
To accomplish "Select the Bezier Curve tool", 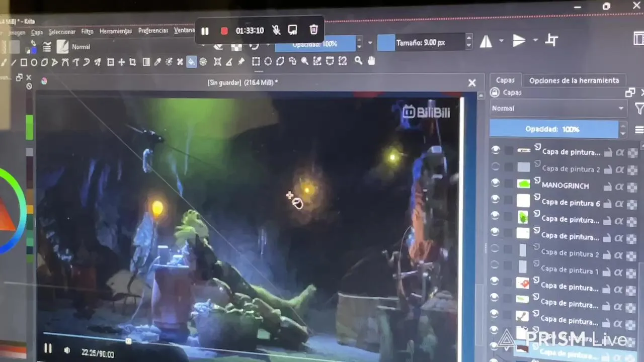I will coord(65,63).
